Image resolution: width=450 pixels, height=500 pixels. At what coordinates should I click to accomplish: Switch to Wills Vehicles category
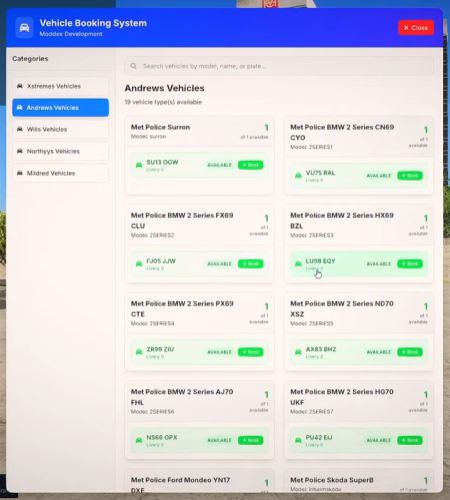[60, 129]
